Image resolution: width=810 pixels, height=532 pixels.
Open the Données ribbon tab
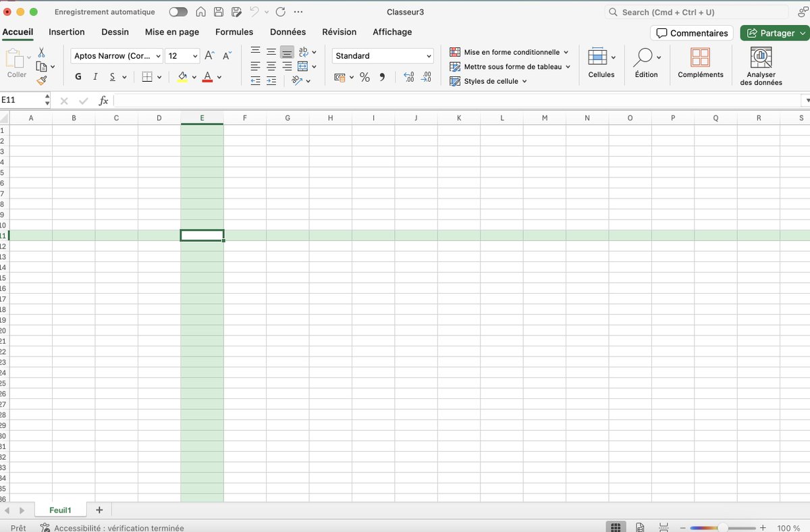click(288, 32)
